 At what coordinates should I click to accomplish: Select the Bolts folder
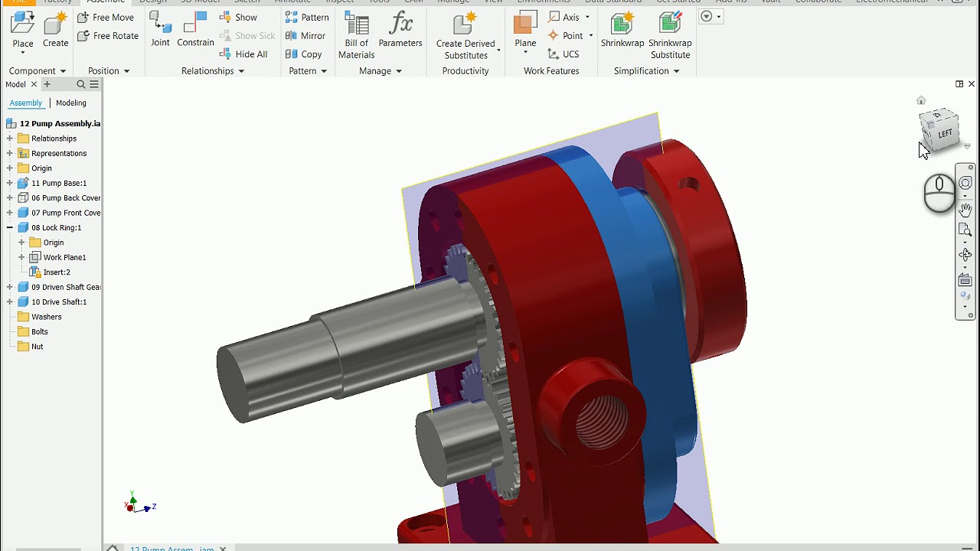coord(33,331)
